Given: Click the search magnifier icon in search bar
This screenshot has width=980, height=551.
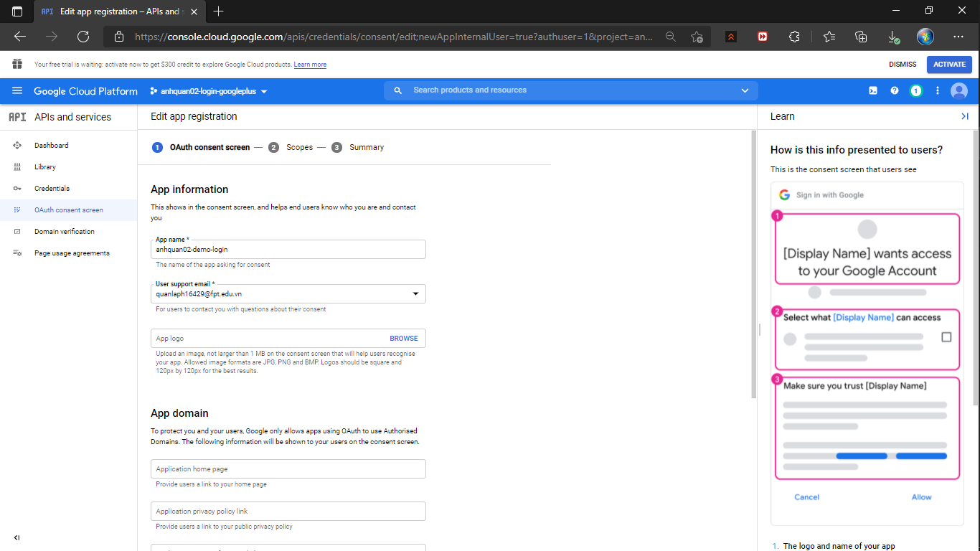Looking at the screenshot, I should click(398, 91).
